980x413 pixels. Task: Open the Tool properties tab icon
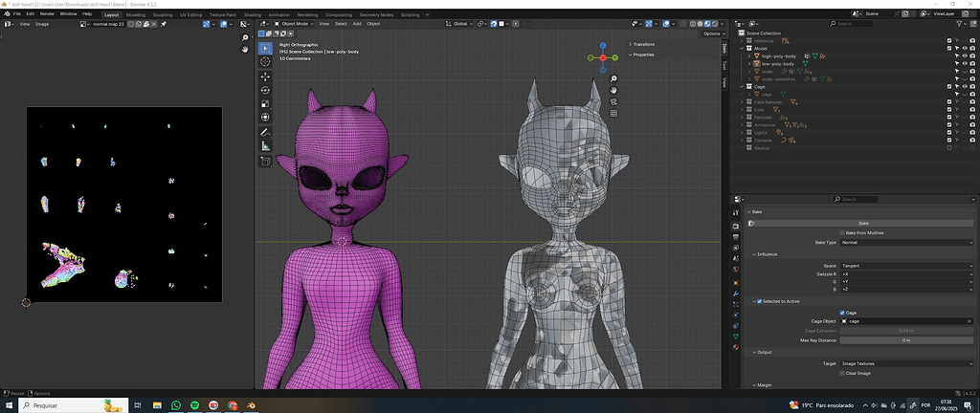pos(735,213)
